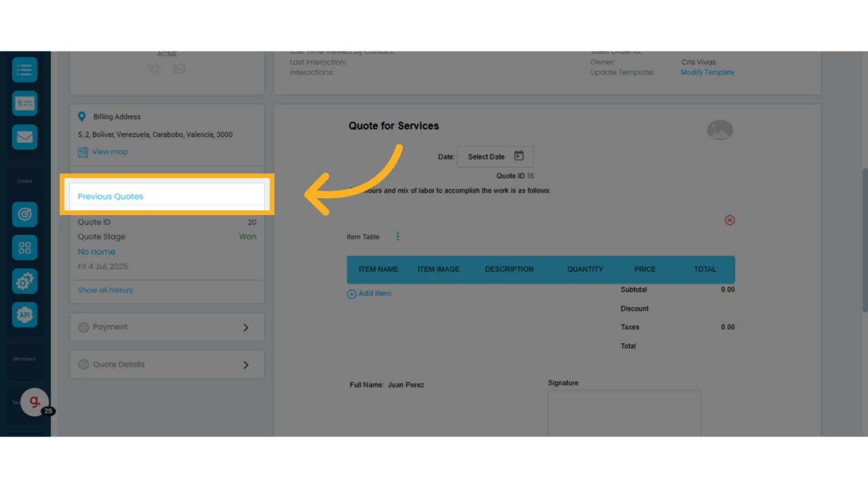Click the red 'g' avatar badge

(35, 402)
